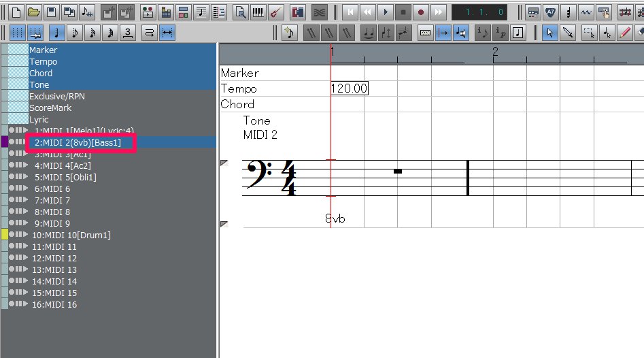
Task: Select the dashed rectangle range-select tool
Action: 589,33
